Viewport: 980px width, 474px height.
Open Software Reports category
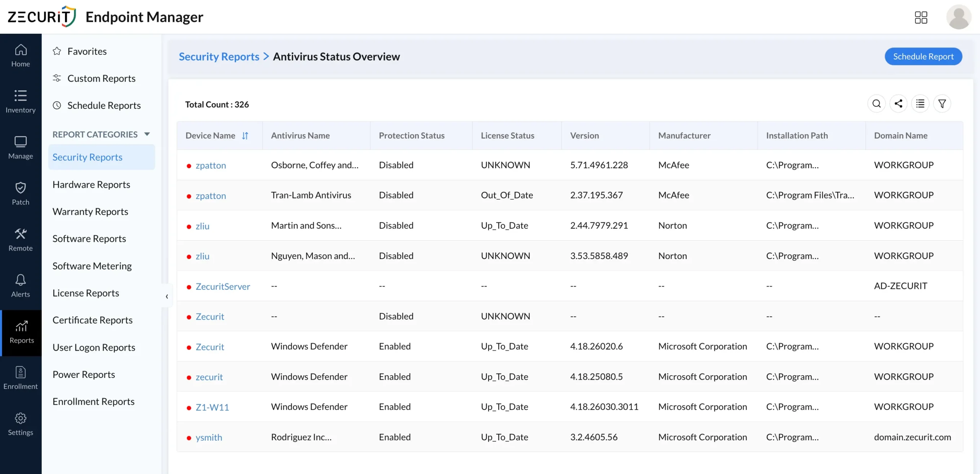[x=89, y=238]
